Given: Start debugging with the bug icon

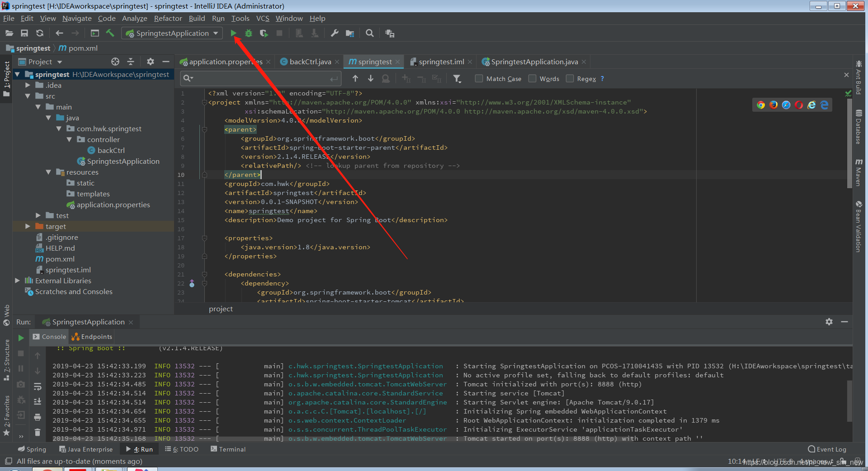Looking at the screenshot, I should [249, 33].
